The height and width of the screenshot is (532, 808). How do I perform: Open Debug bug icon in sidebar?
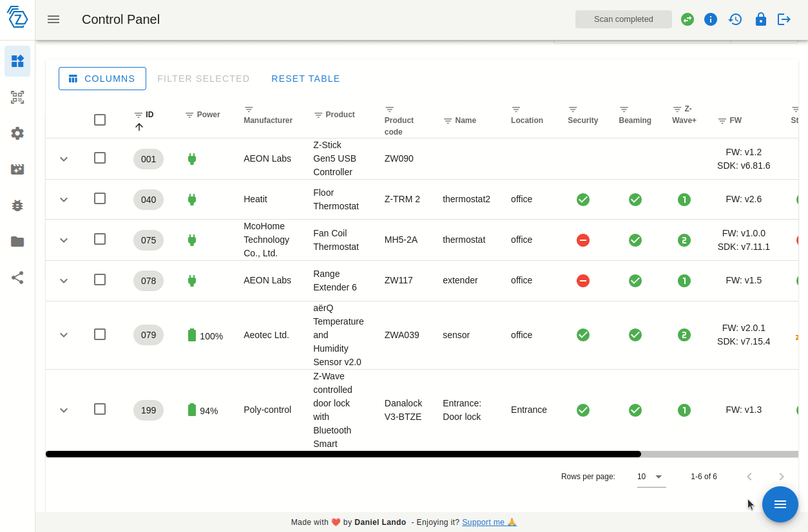[17, 205]
